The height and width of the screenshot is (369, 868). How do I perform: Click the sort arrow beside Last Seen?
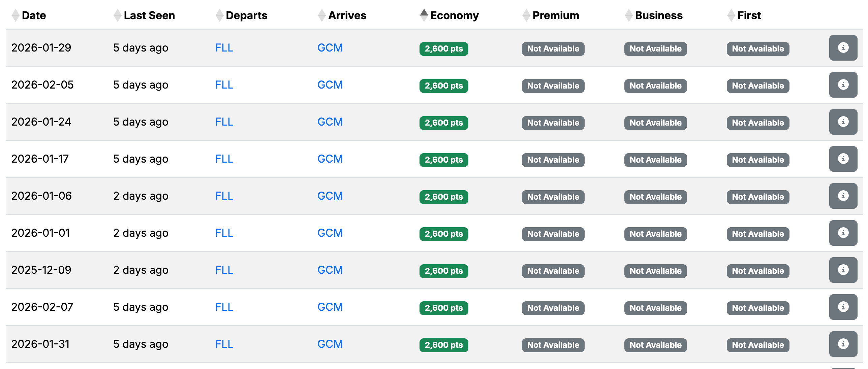pos(117,15)
